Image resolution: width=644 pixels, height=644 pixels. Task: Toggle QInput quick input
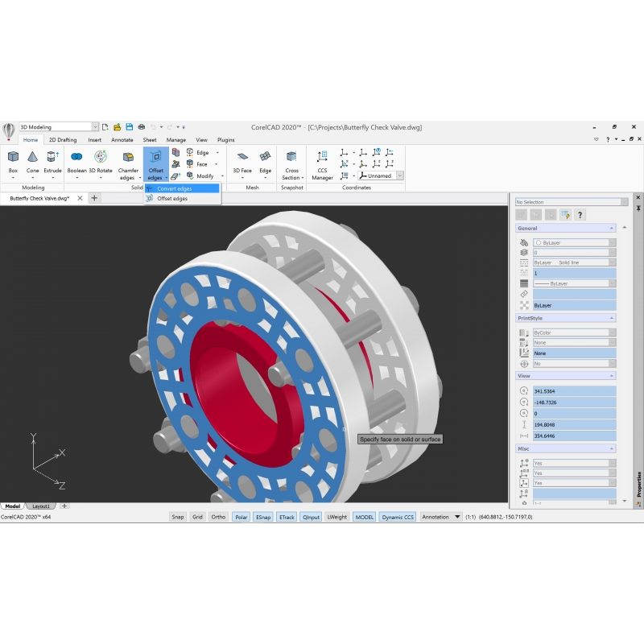[x=311, y=517]
